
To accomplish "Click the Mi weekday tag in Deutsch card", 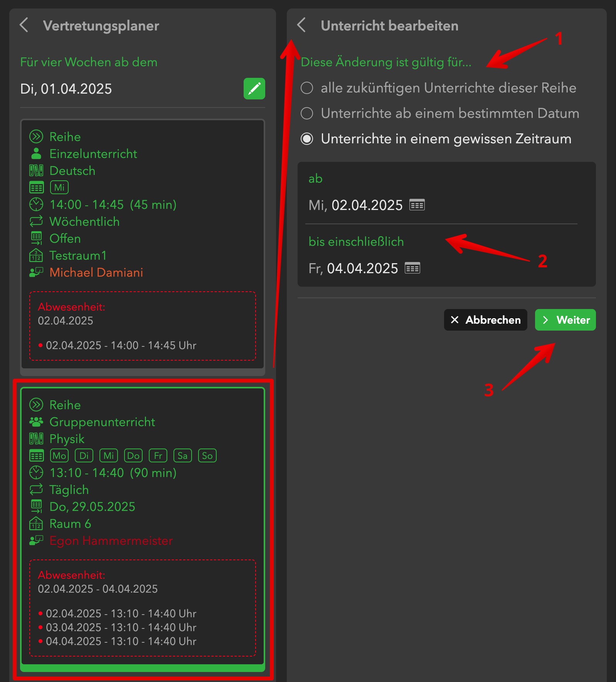I will click(x=59, y=188).
